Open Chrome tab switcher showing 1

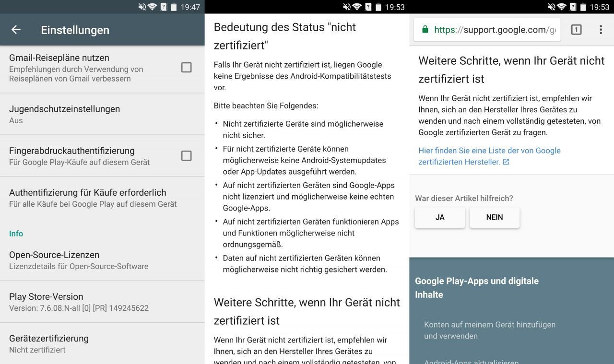pos(576,30)
